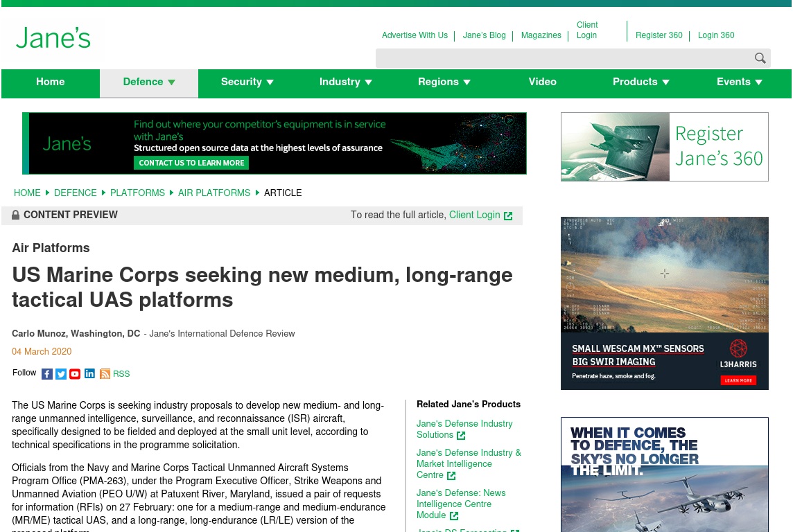The image size is (793, 532).
Task: Go to DEFENCE breadcrumb
Action: (76, 193)
